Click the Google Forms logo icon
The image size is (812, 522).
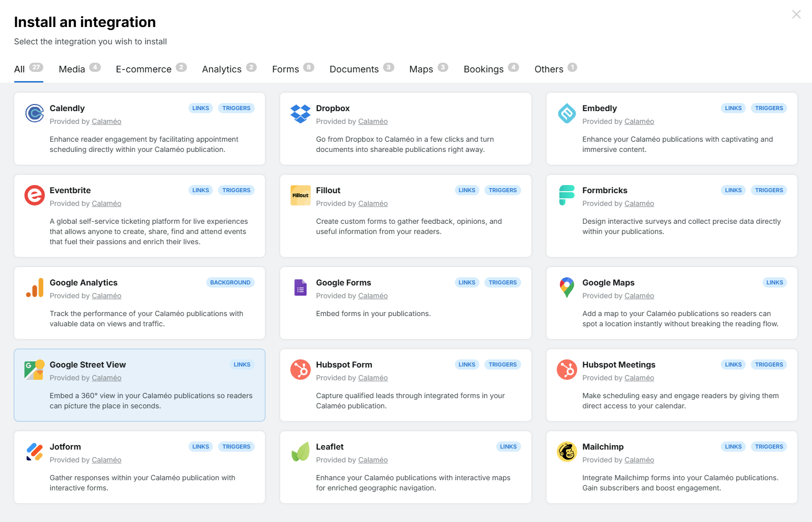301,288
